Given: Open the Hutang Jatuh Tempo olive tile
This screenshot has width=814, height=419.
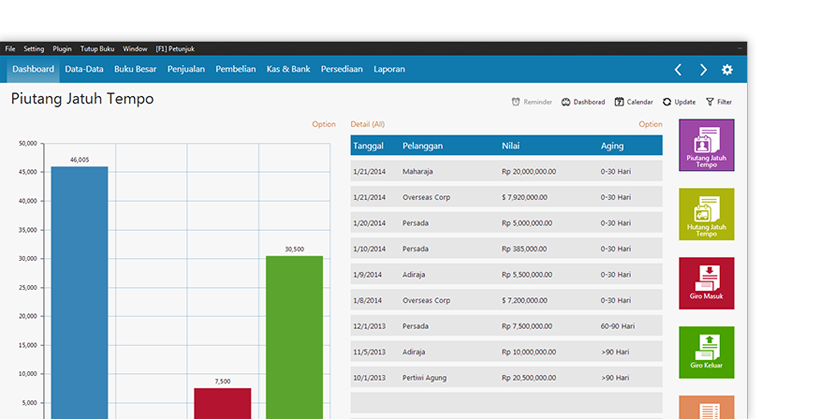Looking at the screenshot, I should [x=707, y=214].
